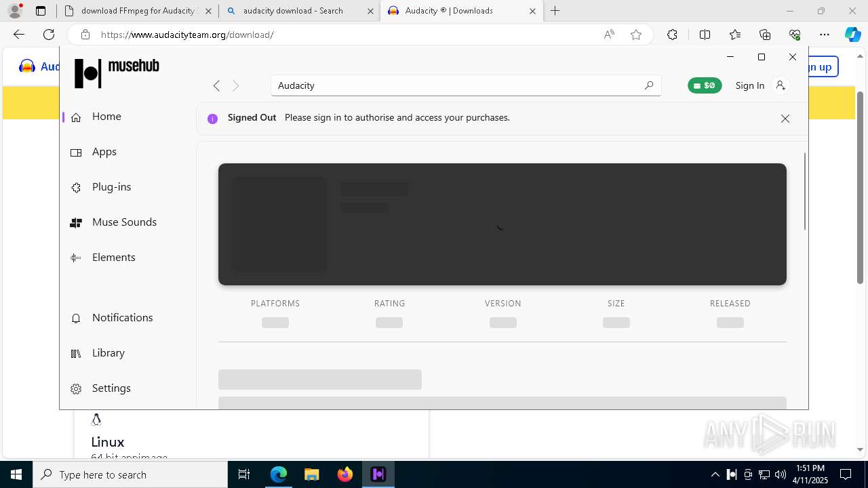This screenshot has width=868, height=488.
Task: Refresh the browser page
Action: click(49, 35)
